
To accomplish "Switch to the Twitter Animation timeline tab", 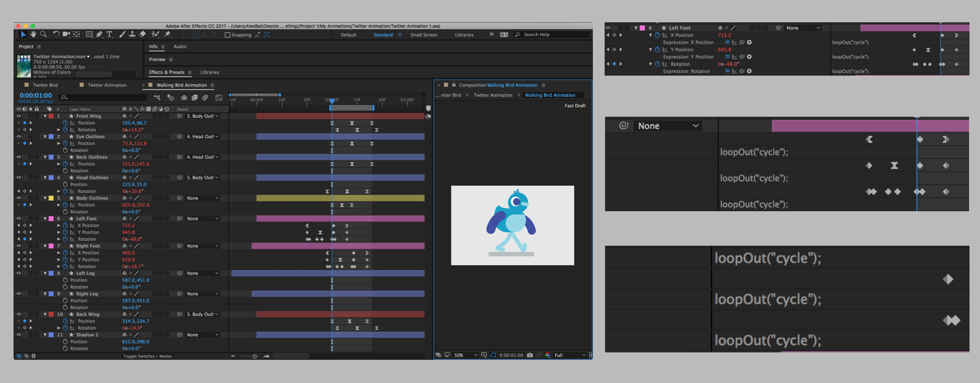I will [x=107, y=85].
